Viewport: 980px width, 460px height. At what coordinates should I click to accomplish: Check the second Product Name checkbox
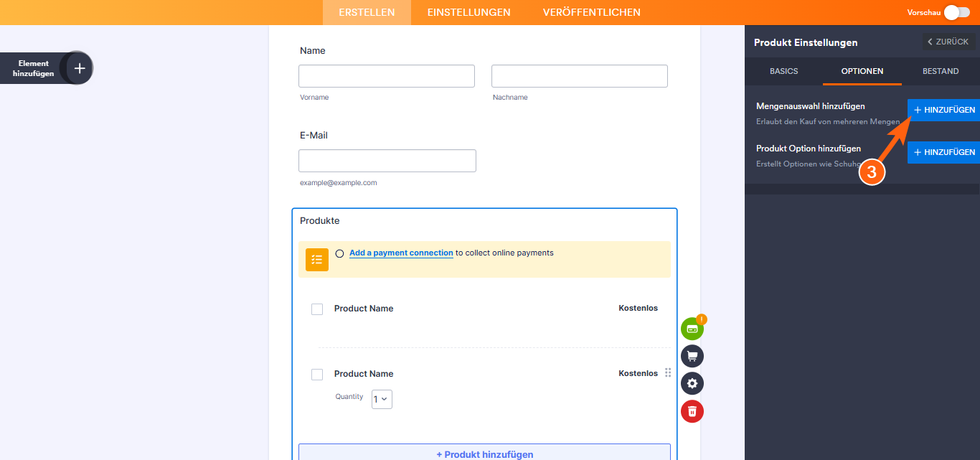317,375
